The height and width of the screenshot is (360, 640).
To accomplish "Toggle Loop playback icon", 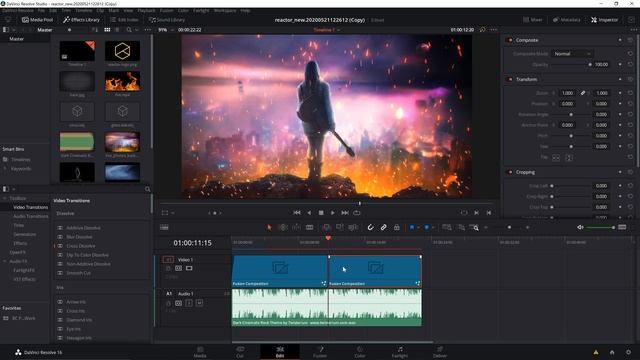I will (357, 213).
